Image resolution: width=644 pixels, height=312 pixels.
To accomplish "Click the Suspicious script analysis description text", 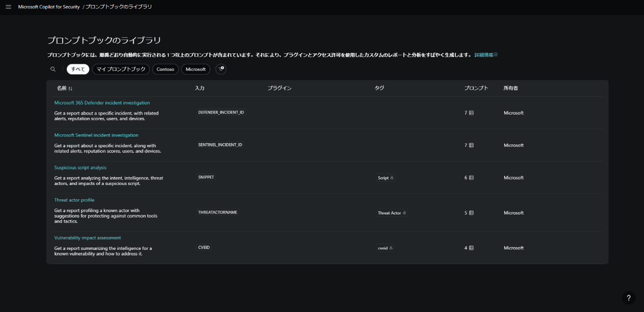I will [109, 180].
